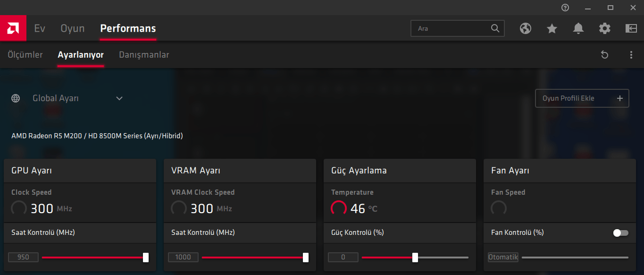Click the 1000 VRAM clock value field

[183, 258]
